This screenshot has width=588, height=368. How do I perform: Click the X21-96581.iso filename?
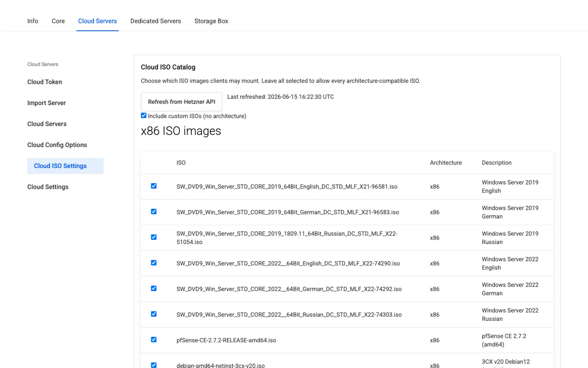287,187
